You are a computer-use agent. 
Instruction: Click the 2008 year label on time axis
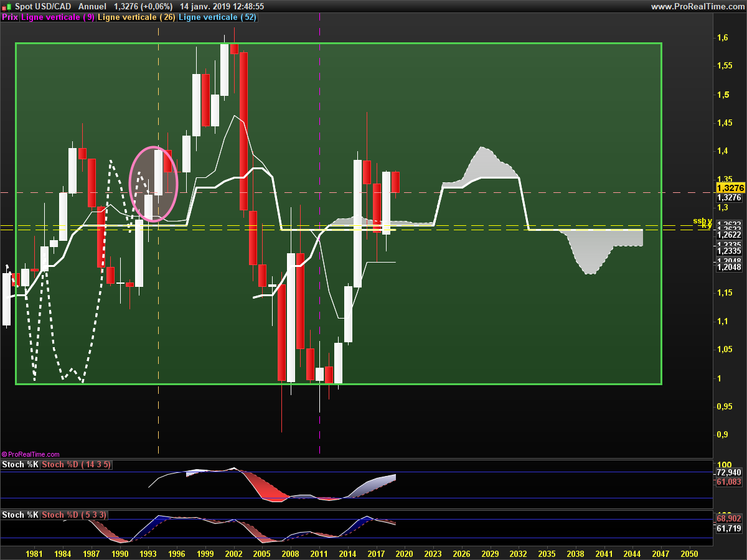(x=291, y=553)
